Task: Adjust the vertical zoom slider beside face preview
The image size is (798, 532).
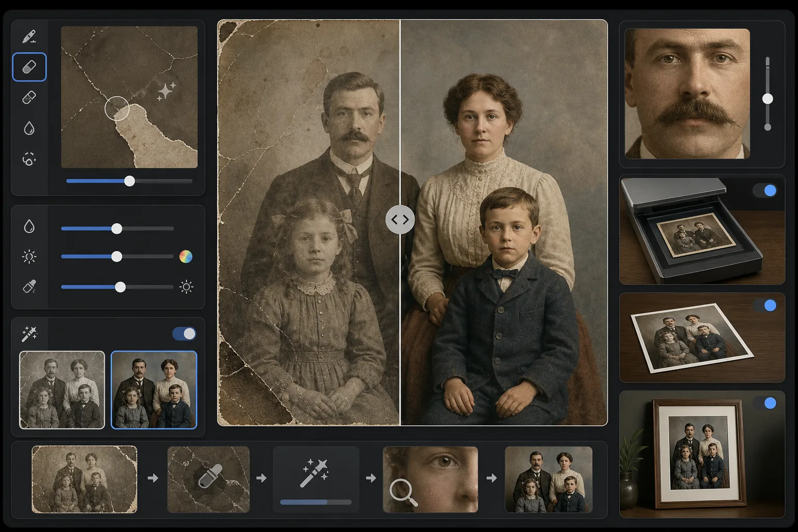Action: point(767,94)
